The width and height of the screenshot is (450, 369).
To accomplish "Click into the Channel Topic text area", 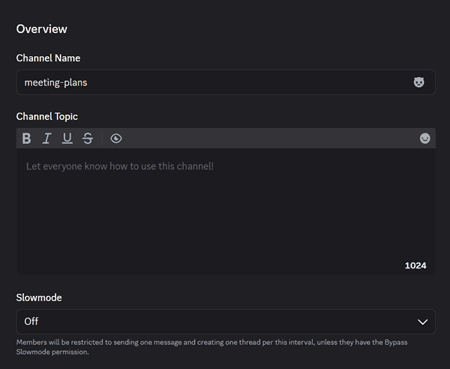I will (x=226, y=212).
